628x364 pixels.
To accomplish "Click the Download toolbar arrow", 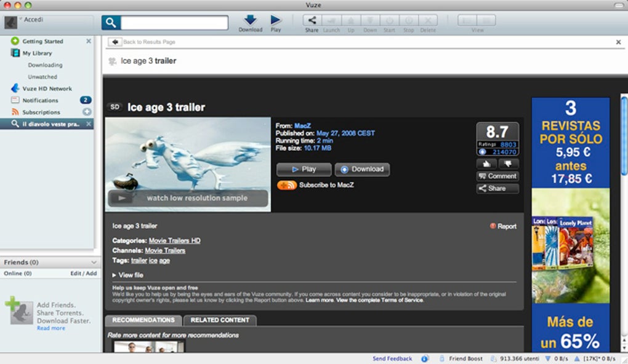I will tap(251, 20).
